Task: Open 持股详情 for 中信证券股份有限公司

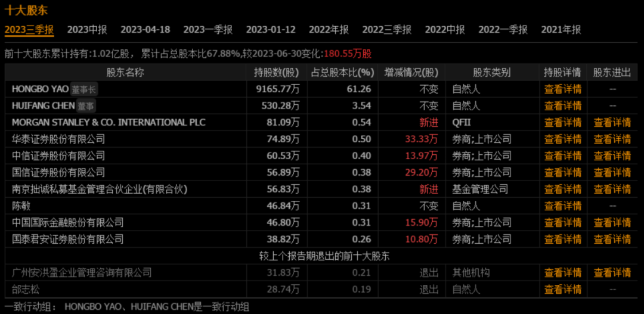Action: 563,156
